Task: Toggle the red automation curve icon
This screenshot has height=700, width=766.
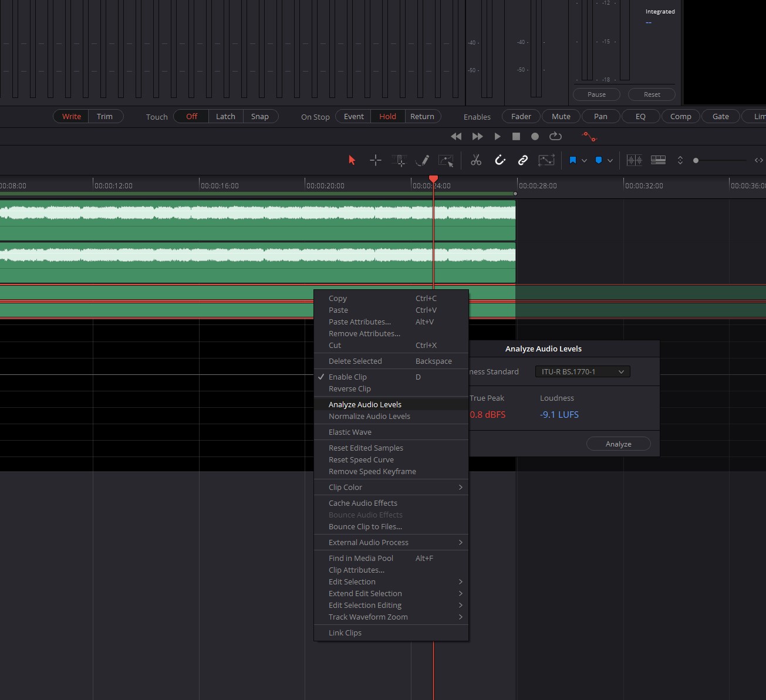Action: click(589, 137)
